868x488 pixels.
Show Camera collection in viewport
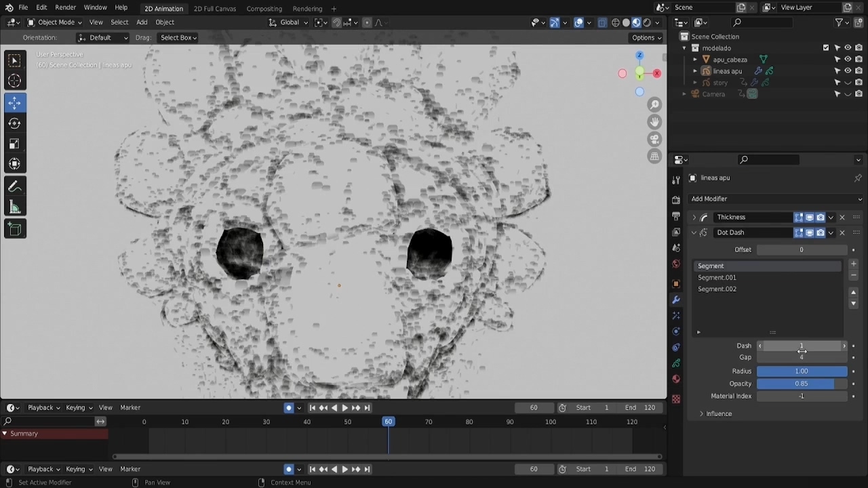pos(848,94)
